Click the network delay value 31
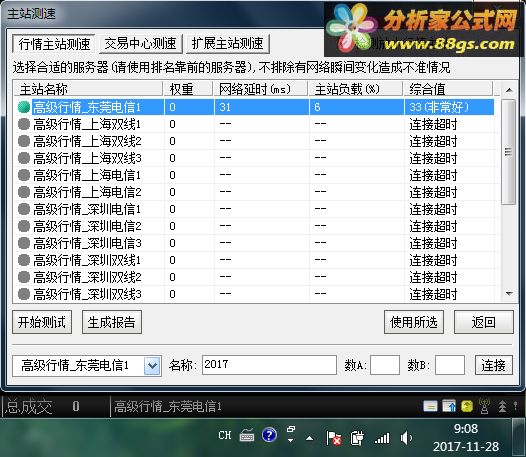The height and width of the screenshot is (457, 526). (x=225, y=107)
